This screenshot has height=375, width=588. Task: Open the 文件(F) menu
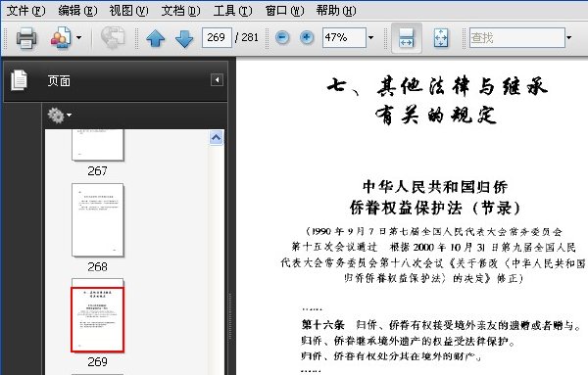pos(25,11)
